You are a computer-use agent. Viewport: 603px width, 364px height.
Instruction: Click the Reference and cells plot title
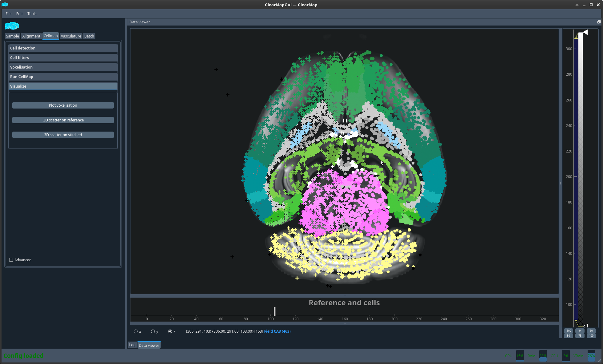[x=344, y=303]
